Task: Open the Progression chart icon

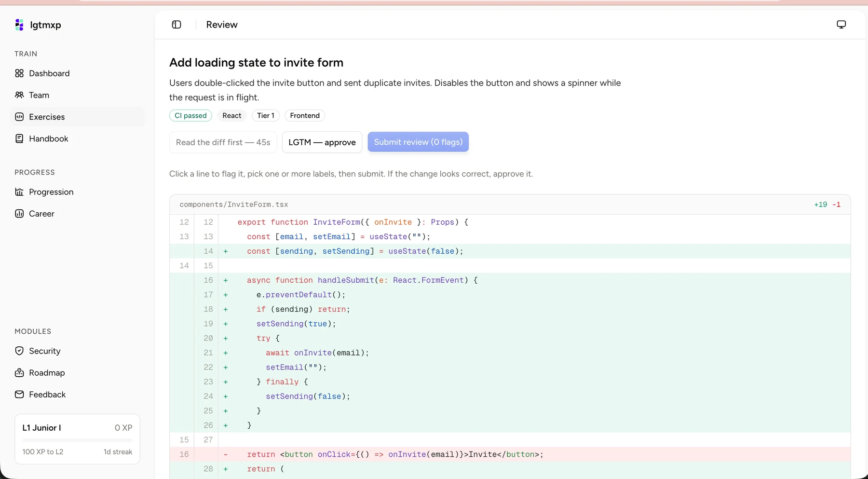Action: (x=19, y=192)
